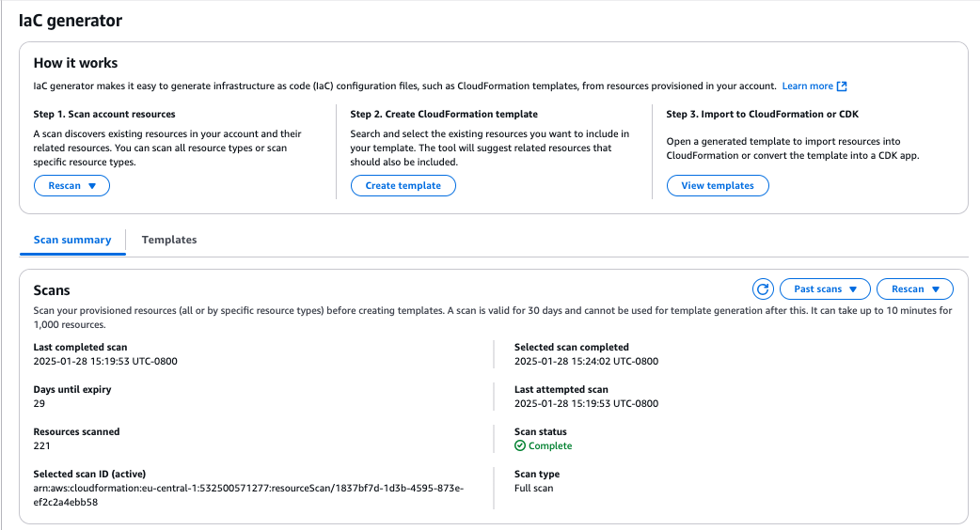The width and height of the screenshot is (980, 530).
Task: Click the Step 3. Import to CloudFormation heading
Action: pos(763,115)
